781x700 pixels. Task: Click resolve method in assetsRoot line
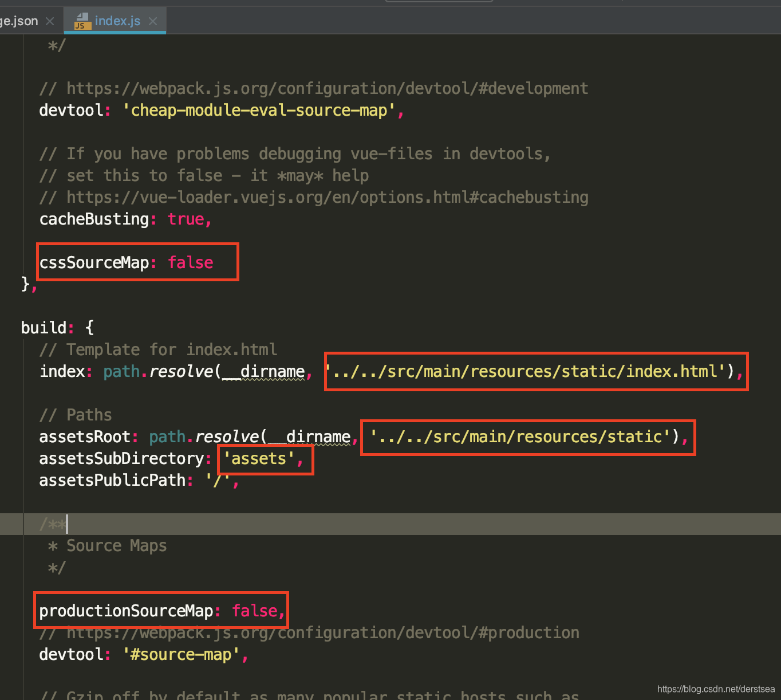(227, 436)
